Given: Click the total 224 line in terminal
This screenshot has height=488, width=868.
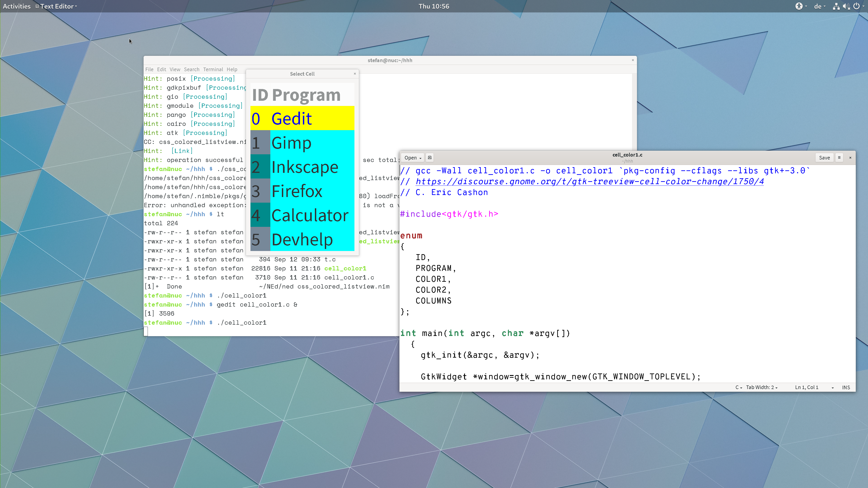Looking at the screenshot, I should (161, 223).
